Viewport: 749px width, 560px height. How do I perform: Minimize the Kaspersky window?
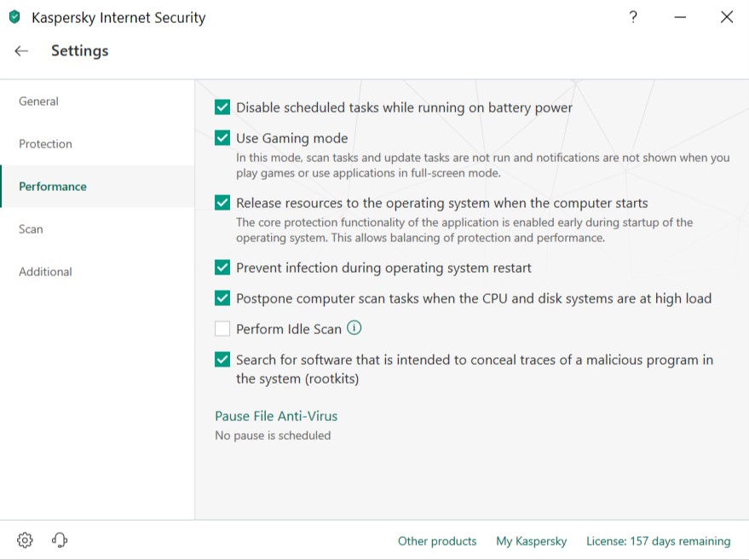pyautogui.click(x=680, y=17)
